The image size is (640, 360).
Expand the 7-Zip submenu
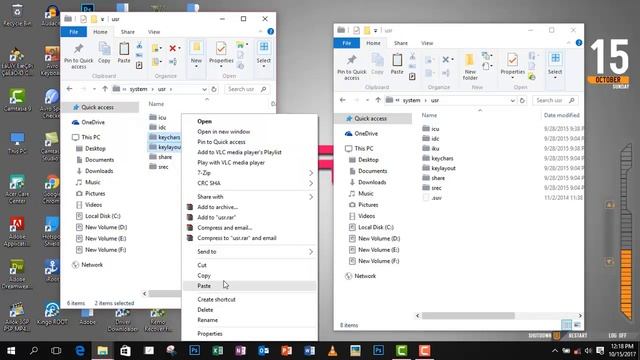[x=249, y=173]
